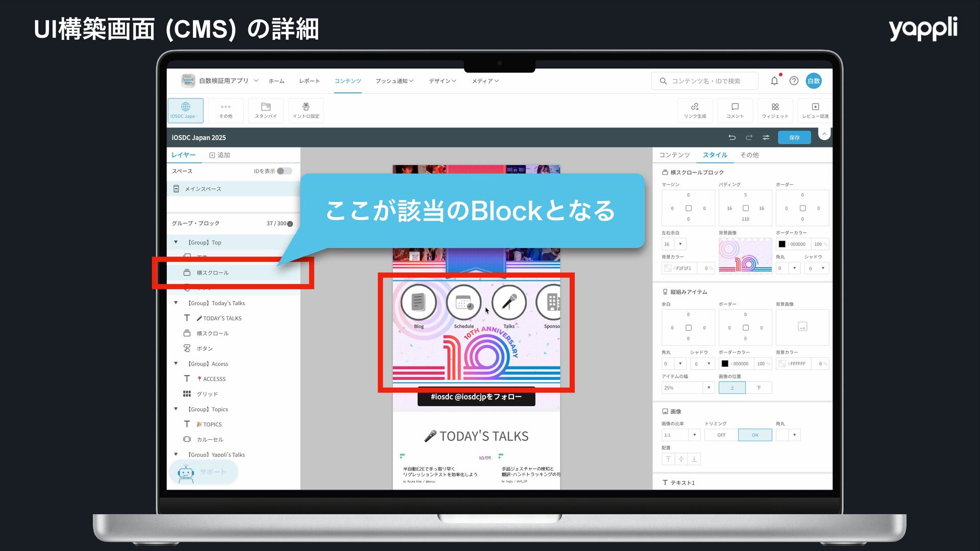The width and height of the screenshot is (980, 551).
Task: Open the help question mark icon
Action: pyautogui.click(x=794, y=81)
